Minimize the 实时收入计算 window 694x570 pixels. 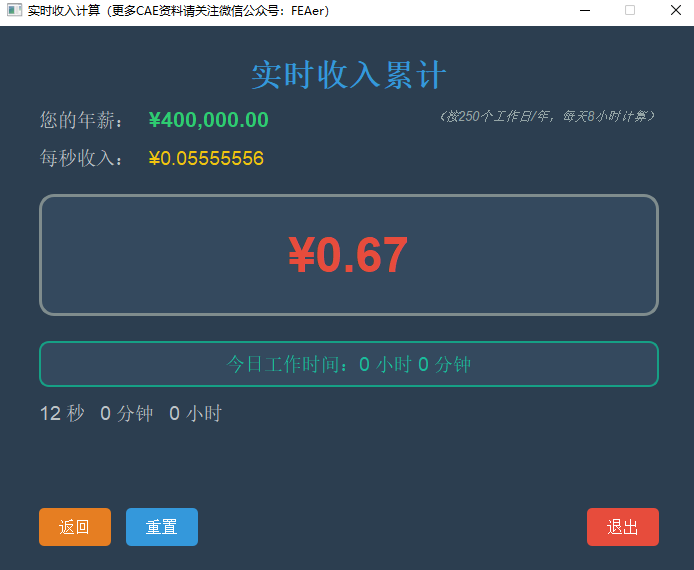point(584,11)
